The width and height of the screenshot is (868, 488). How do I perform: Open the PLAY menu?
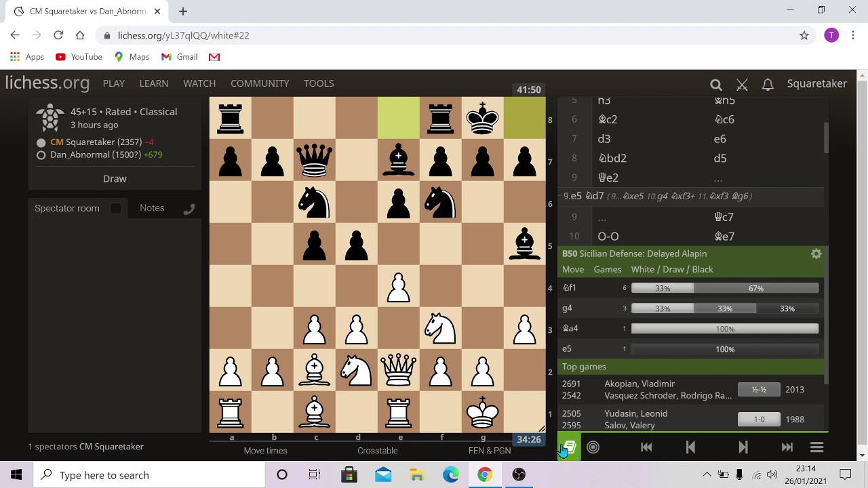tap(114, 83)
